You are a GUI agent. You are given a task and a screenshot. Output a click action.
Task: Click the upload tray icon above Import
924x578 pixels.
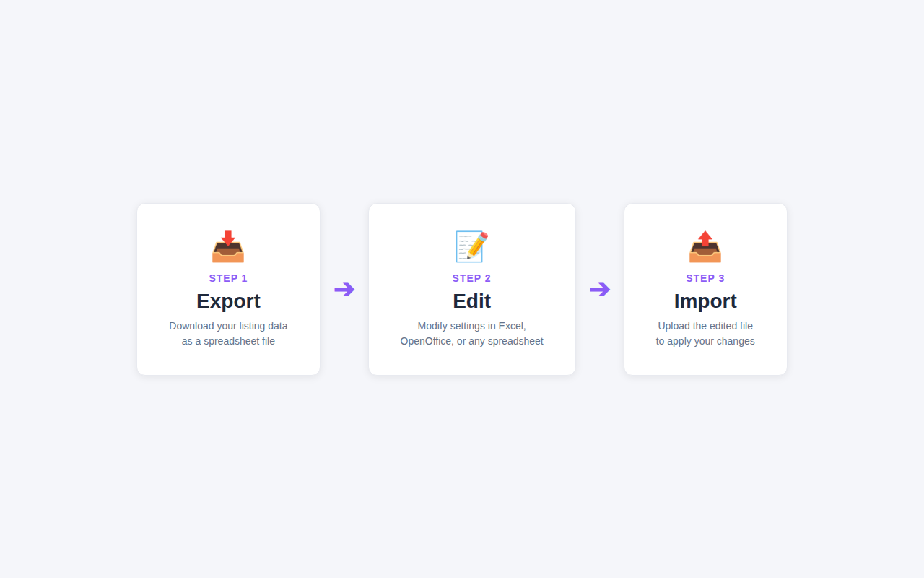coord(705,247)
